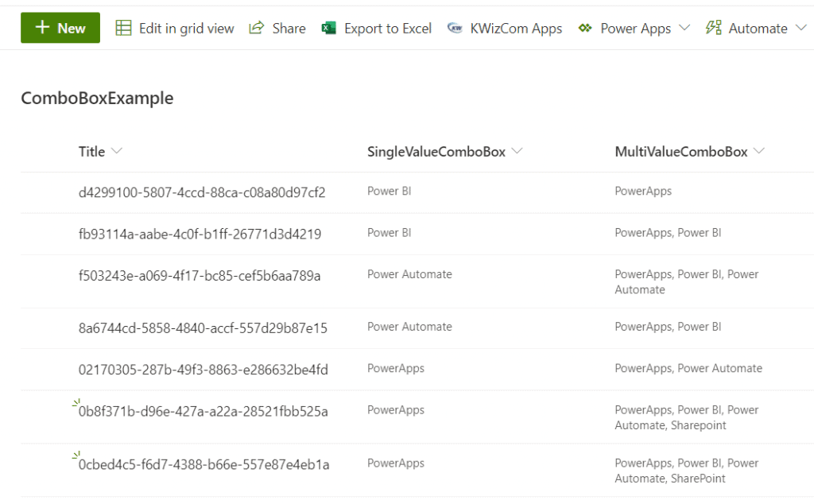Click 'PowerApps, Power BI' in fb93114a row
The image size is (814, 504).
click(668, 233)
